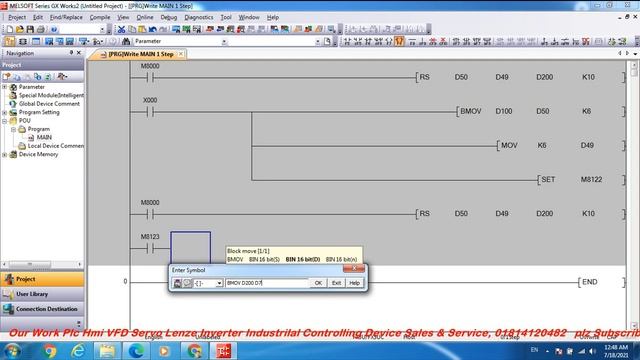640x360 pixels.
Task: Click the continuous entry icon in Enter Symbol dialog
Action: [x=177, y=283]
